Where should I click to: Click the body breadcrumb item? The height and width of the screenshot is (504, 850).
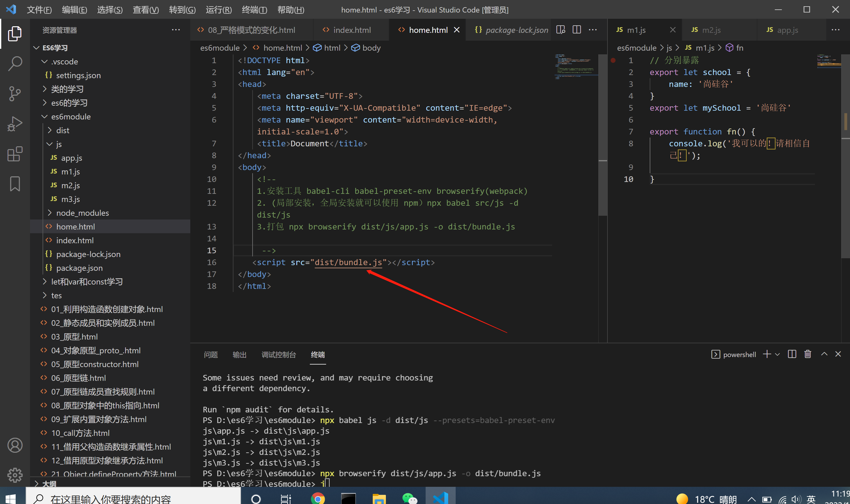point(366,48)
